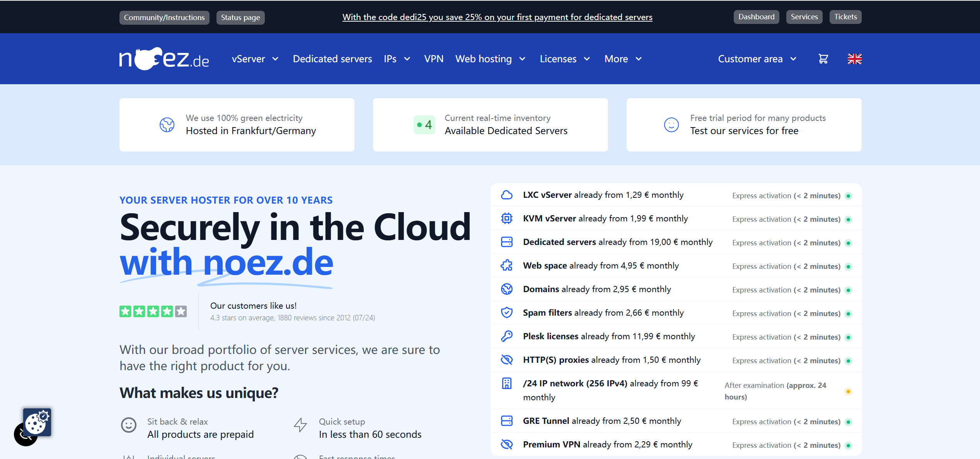Select Premium VPN from 2,29 € monthly
Viewport: 980px width, 459px height.
coord(676,445)
